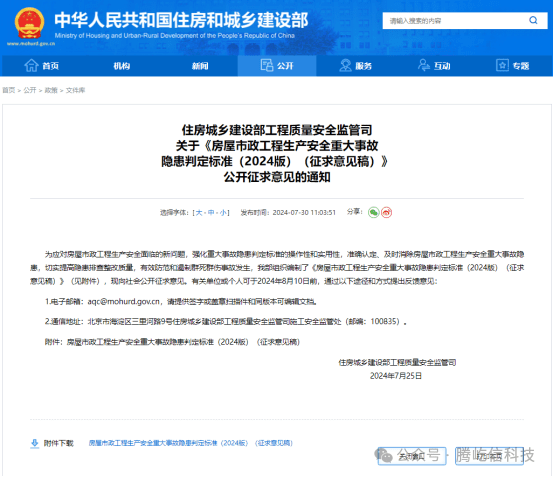The height and width of the screenshot is (477, 553).
Task: Set font size to 小
Action: pyautogui.click(x=223, y=213)
